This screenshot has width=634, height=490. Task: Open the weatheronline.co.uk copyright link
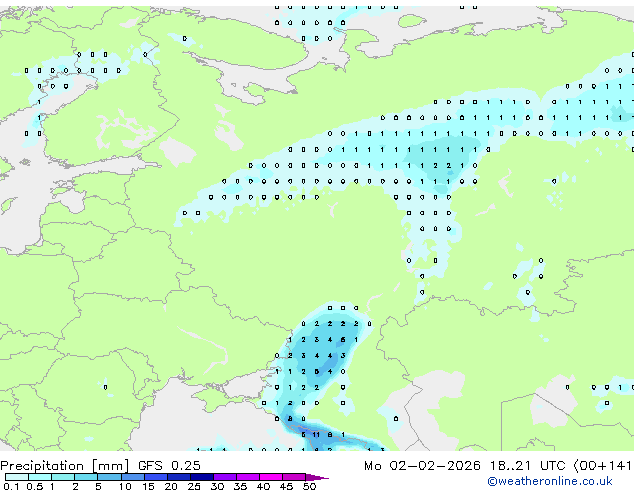pyautogui.click(x=550, y=481)
